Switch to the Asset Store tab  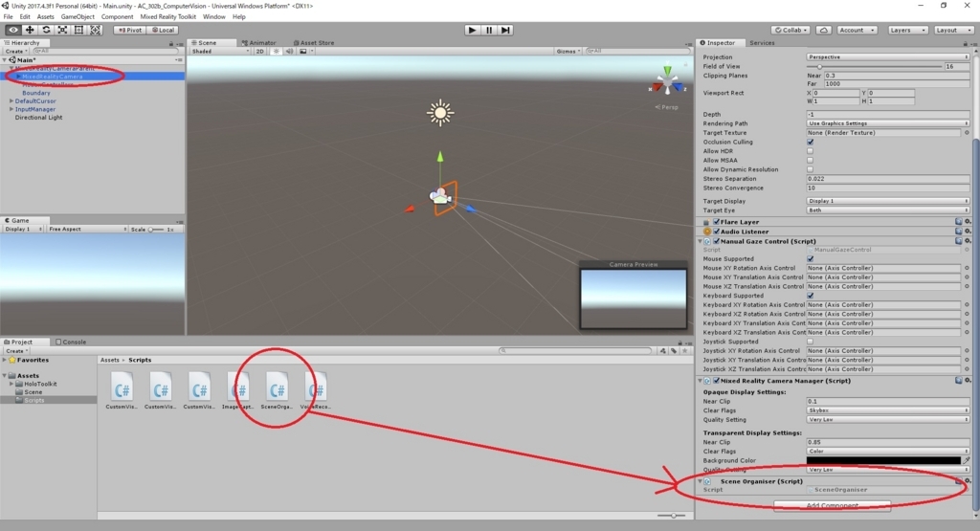pyautogui.click(x=313, y=43)
